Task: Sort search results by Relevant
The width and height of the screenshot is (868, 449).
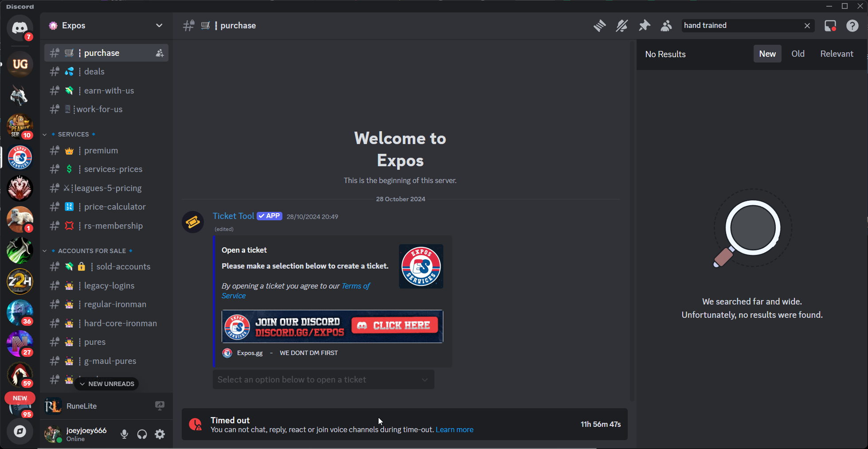Action: point(837,54)
